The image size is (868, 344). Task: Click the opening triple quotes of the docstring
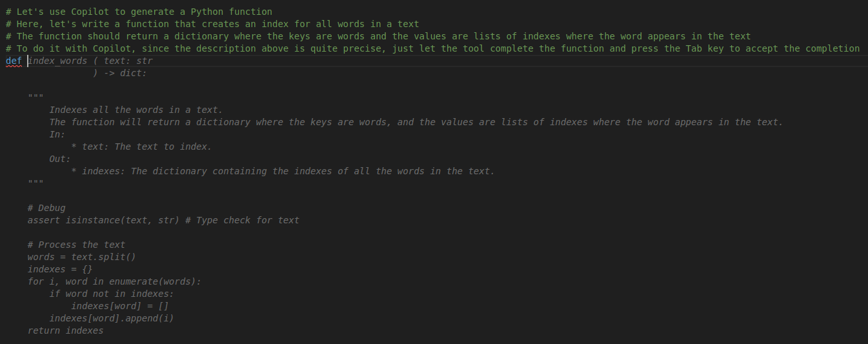coord(35,97)
